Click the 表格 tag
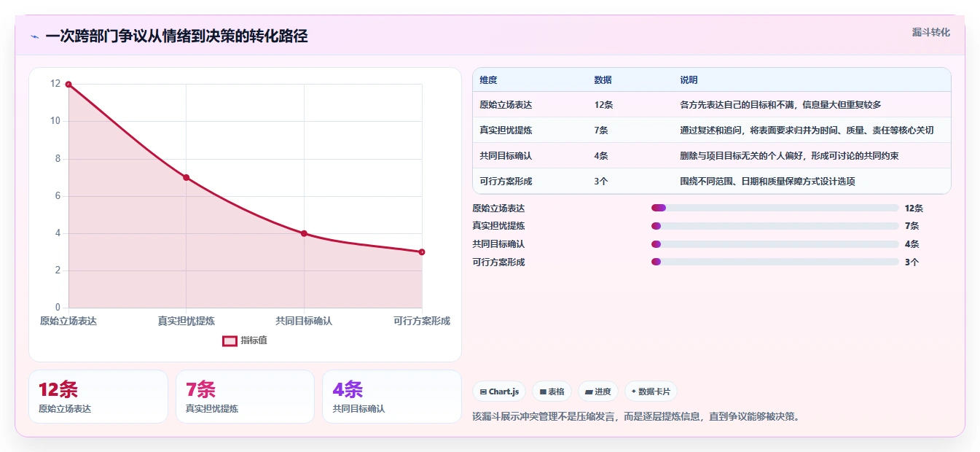980x452 pixels. tap(552, 391)
